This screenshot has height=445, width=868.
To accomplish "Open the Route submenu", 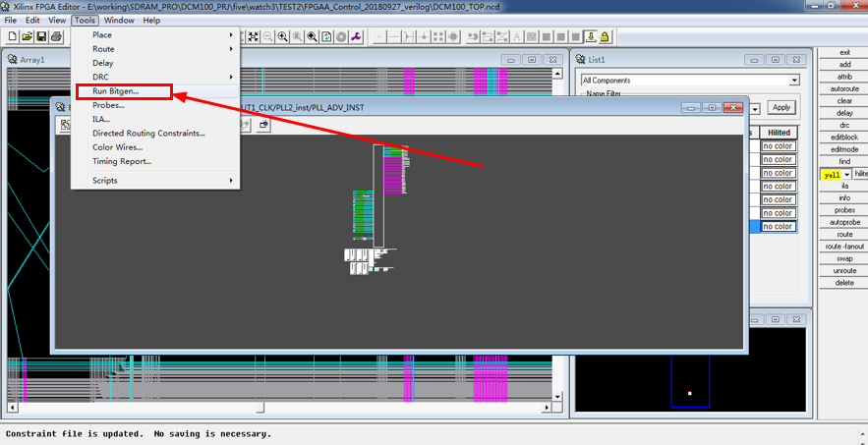I will (x=155, y=49).
